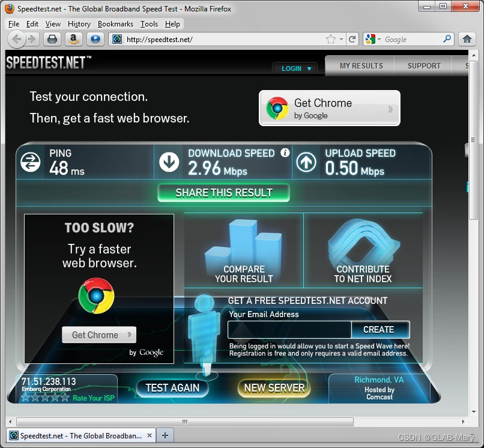Click the scroll down arrow

click(474, 411)
